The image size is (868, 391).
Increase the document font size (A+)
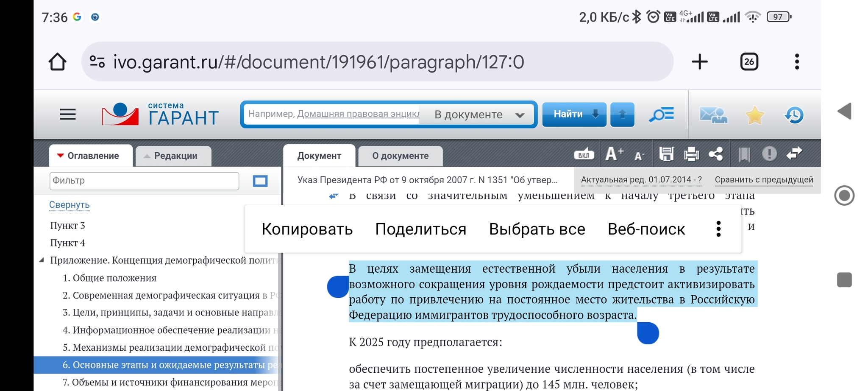[614, 154]
